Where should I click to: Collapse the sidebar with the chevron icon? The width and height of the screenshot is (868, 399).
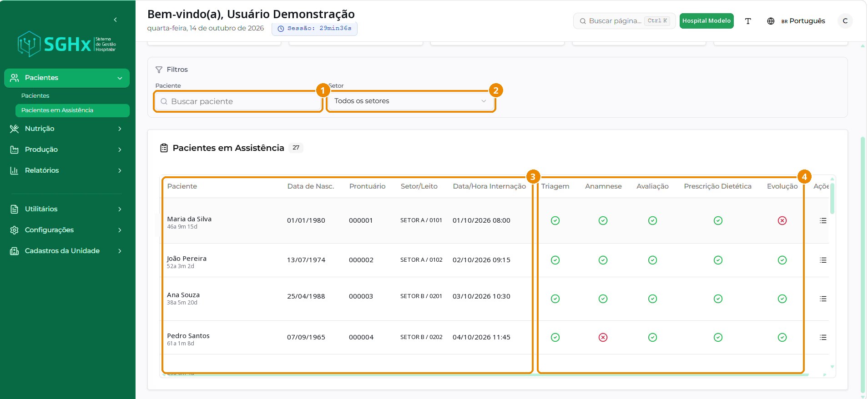pyautogui.click(x=116, y=20)
